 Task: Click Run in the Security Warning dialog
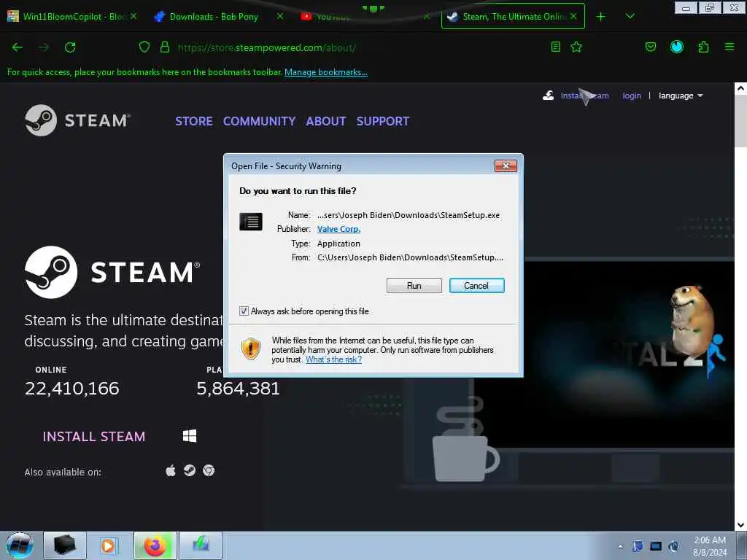tap(414, 286)
